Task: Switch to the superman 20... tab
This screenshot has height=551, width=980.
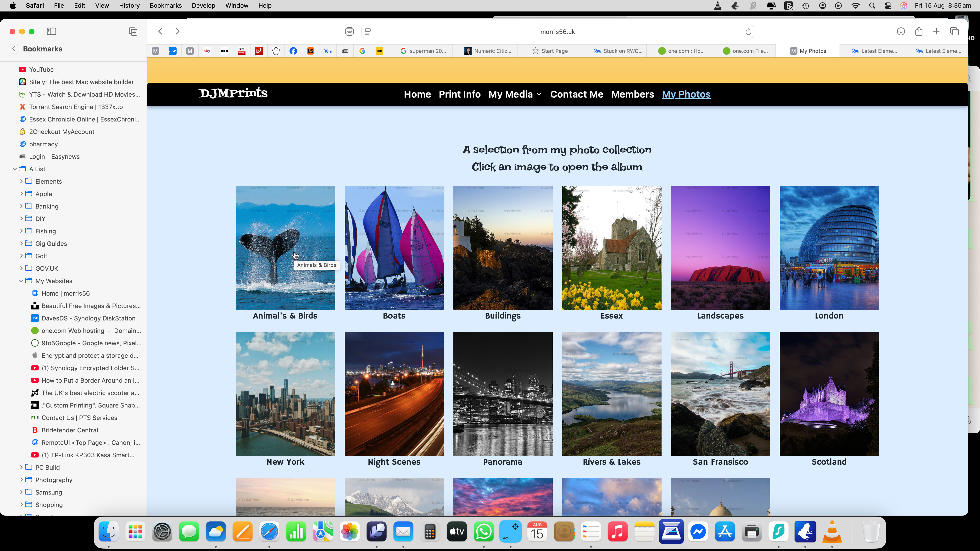Action: tap(420, 51)
